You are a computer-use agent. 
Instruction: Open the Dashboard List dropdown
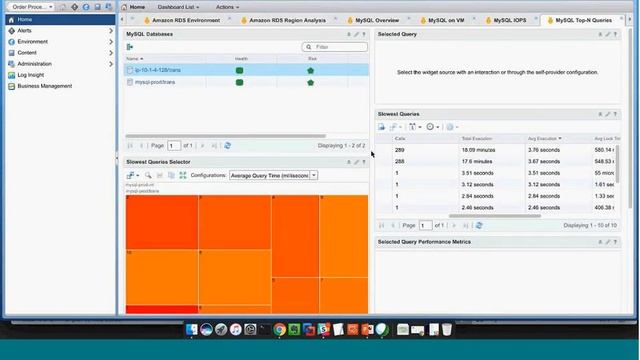tap(178, 7)
